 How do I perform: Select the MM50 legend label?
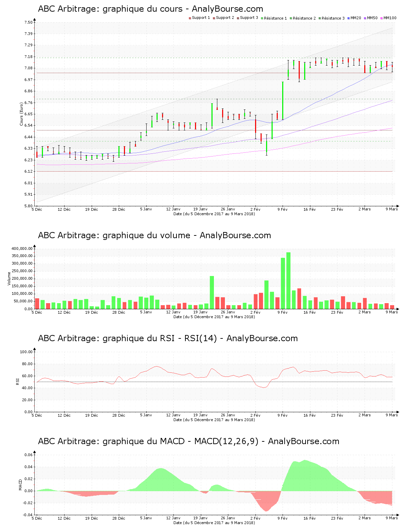click(x=372, y=18)
